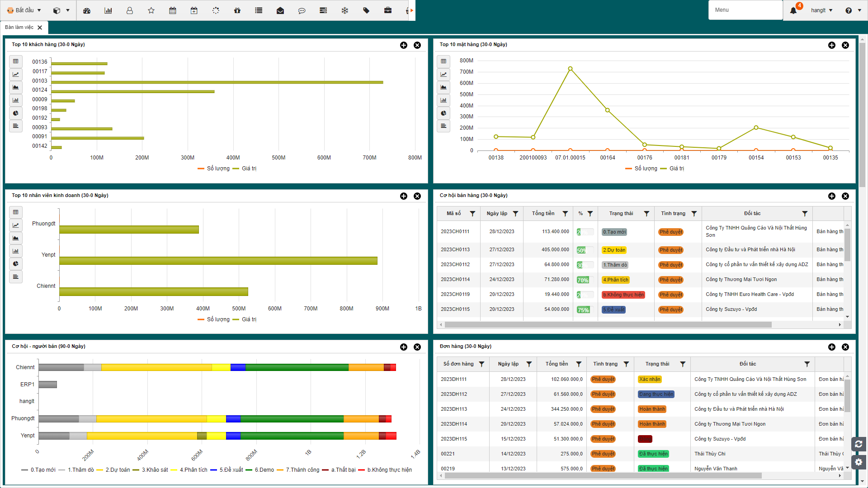The width and height of the screenshot is (868, 488).
Task: Click the Menu search input field
Action: (745, 10)
